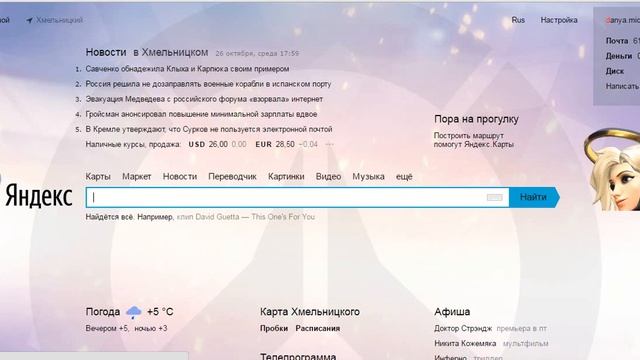Open the Новости heading link
This screenshot has width=640, height=360.
point(106,52)
